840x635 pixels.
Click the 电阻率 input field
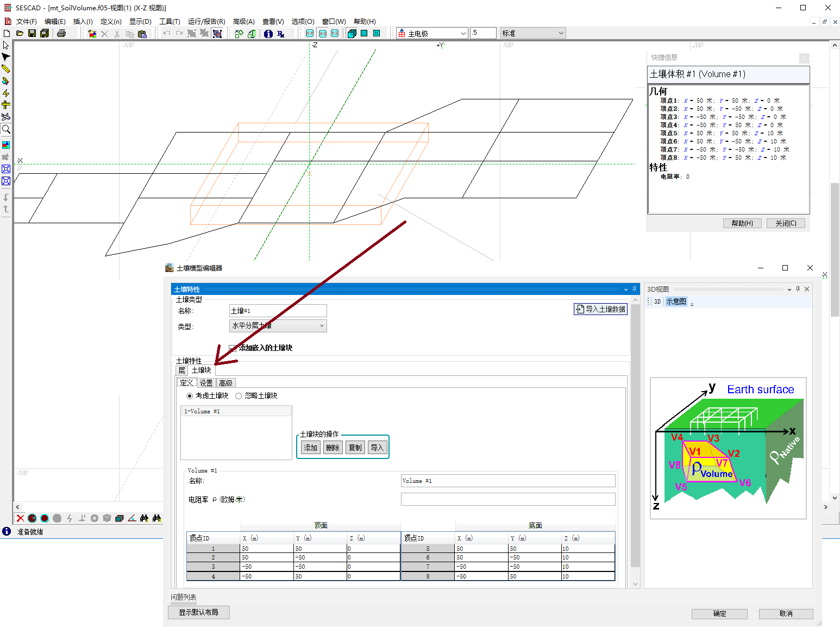pyautogui.click(x=508, y=499)
